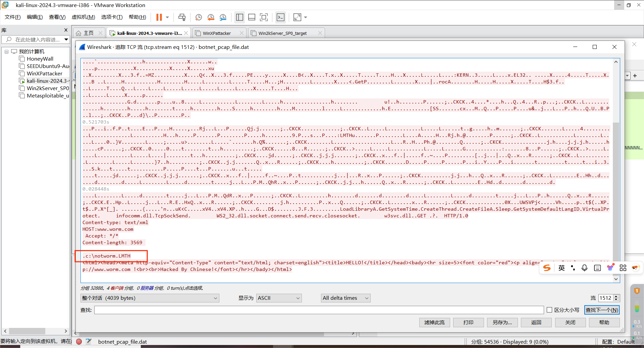The image size is (644, 348).
Task: Click the 打印 print button
Action: point(468,323)
